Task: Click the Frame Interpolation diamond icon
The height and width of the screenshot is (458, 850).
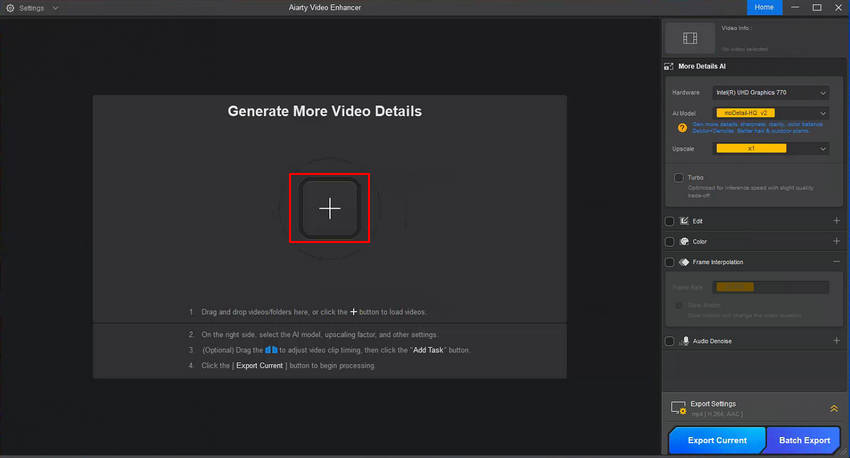Action: pyautogui.click(x=684, y=262)
